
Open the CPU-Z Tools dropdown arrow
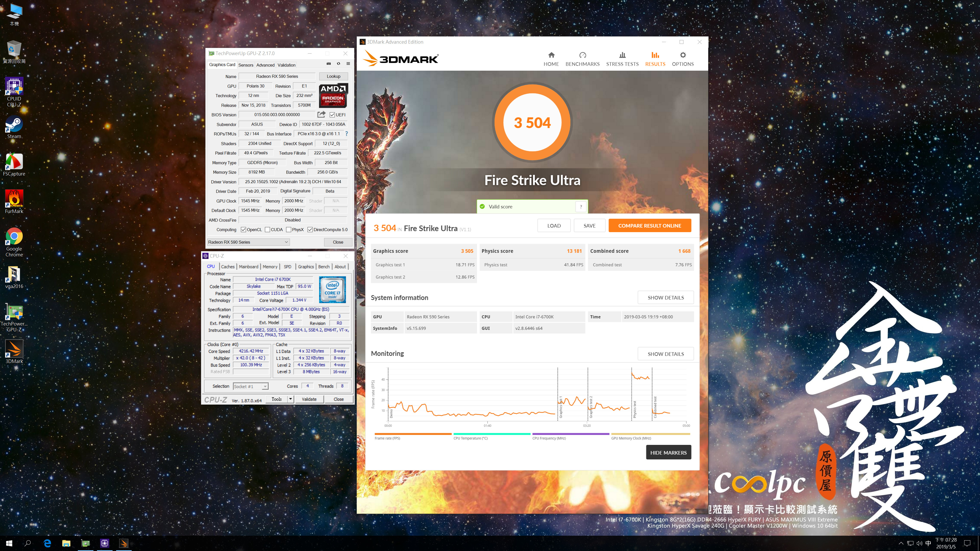[x=290, y=399]
